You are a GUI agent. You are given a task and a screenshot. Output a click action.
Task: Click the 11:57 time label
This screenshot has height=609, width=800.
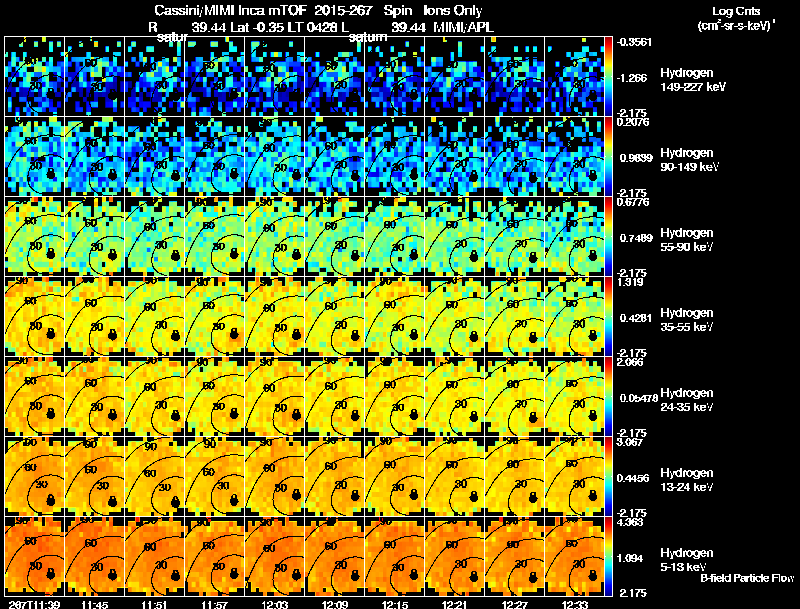point(215,605)
